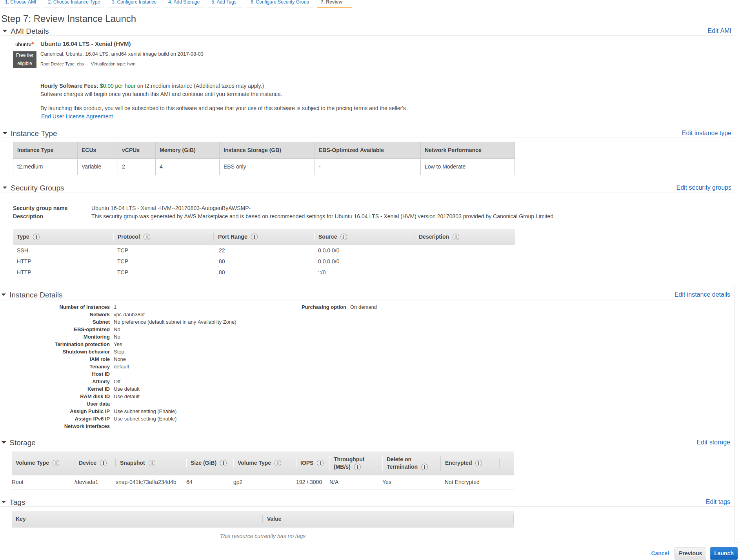Collapse the Instance Type section
The height and width of the screenshot is (560, 740).
coord(5,134)
